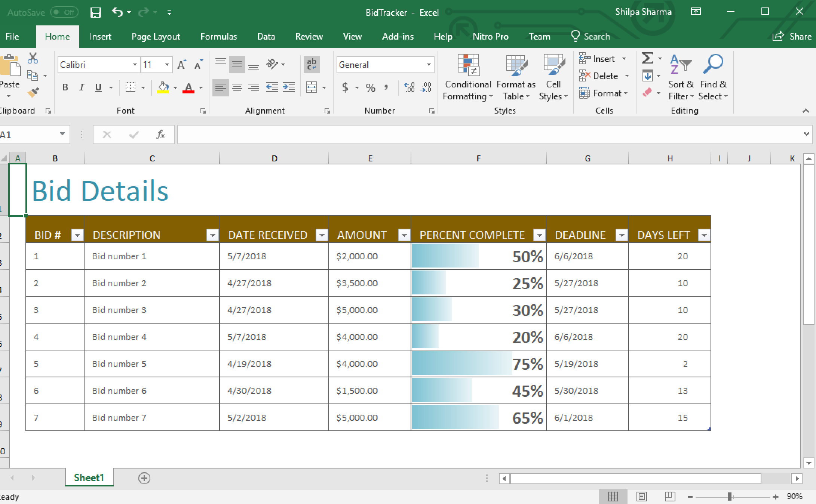
Task: Click the Find and Select icon
Action: pyautogui.click(x=714, y=75)
